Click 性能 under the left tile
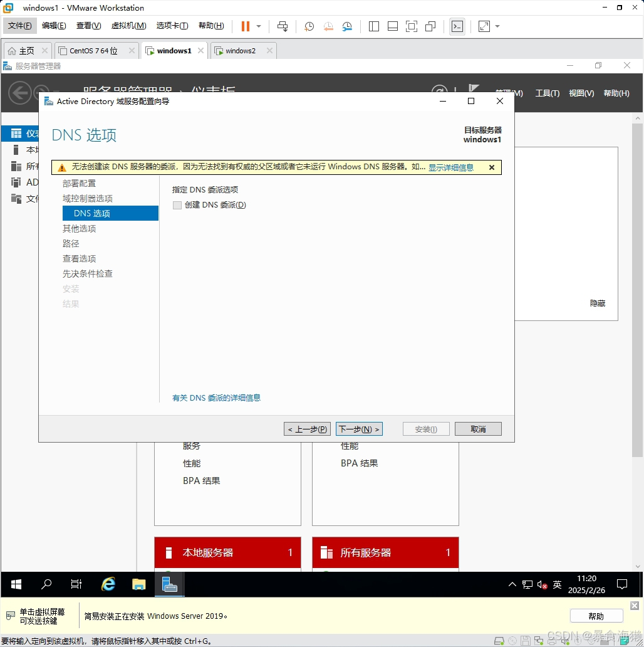Viewport: 644px width, 647px height. 192,463
